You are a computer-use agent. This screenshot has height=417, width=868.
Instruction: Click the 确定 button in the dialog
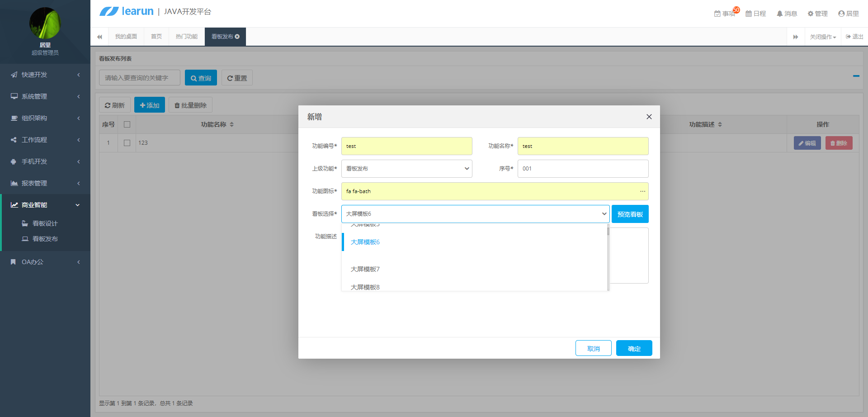click(x=634, y=348)
